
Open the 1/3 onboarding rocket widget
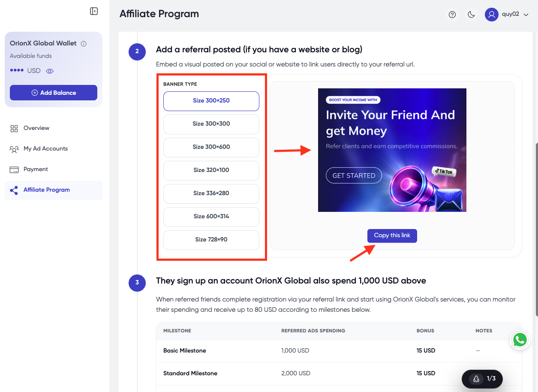(x=482, y=379)
